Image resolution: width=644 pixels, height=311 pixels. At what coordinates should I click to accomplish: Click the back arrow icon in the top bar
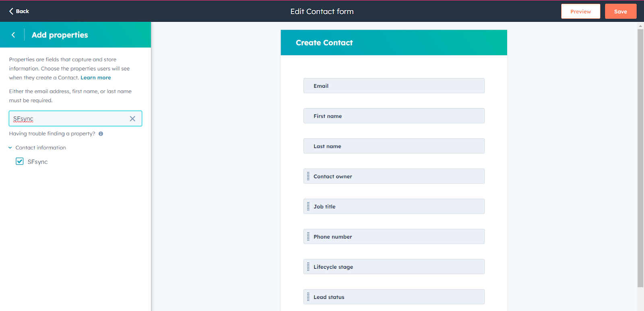click(11, 11)
